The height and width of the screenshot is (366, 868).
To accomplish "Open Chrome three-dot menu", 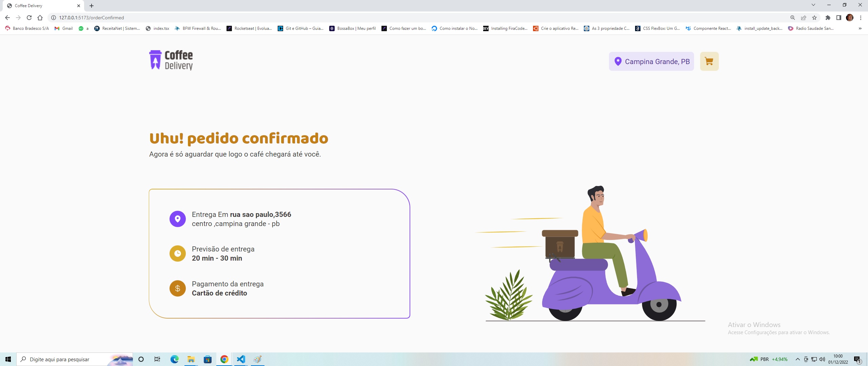I will pyautogui.click(x=861, y=18).
